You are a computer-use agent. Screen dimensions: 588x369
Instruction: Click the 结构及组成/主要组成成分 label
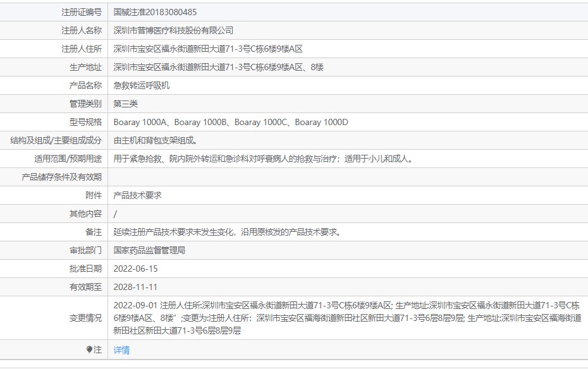[x=56, y=140]
